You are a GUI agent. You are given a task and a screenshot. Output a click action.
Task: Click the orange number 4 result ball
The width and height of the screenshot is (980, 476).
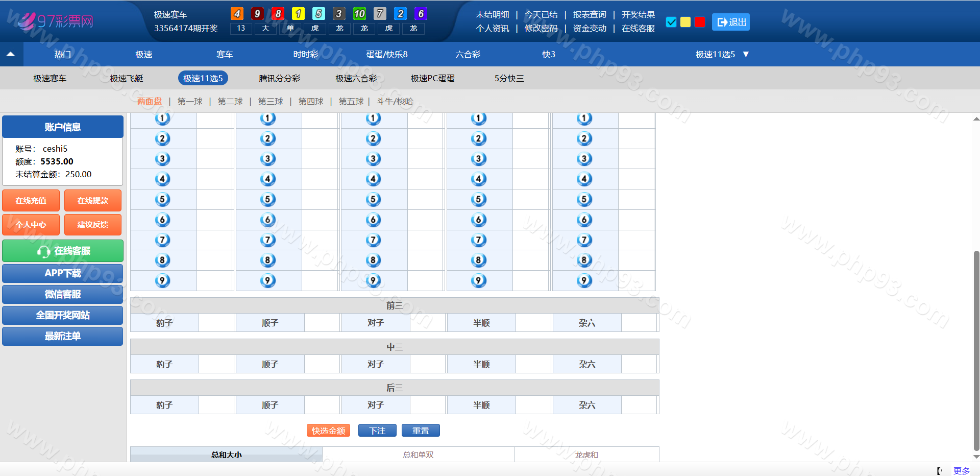tap(237, 14)
